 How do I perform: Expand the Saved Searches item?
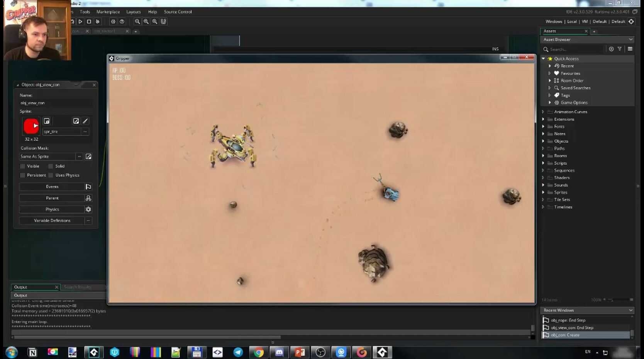550,88
